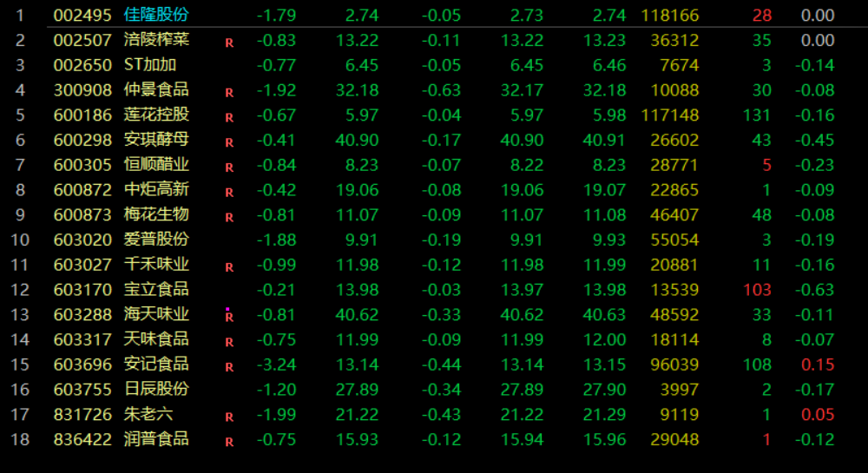Viewport: 868px width, 473px height.
Task: Click stock code 603027
Action: pyautogui.click(x=82, y=265)
